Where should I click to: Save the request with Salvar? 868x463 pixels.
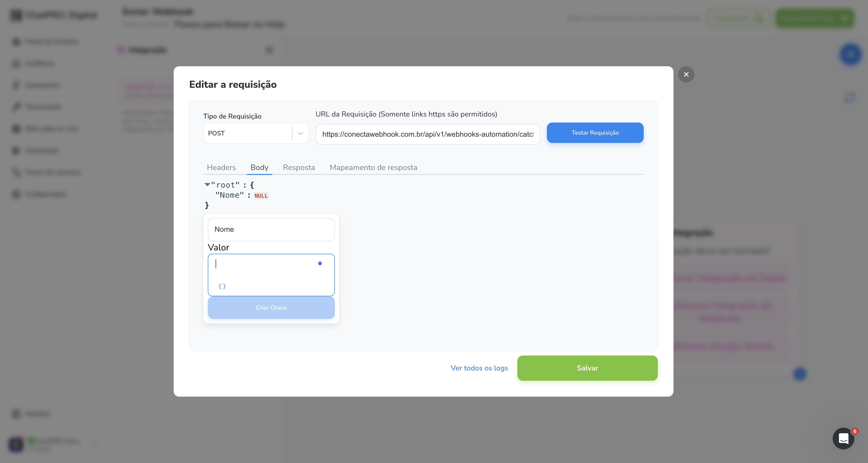pyautogui.click(x=587, y=368)
